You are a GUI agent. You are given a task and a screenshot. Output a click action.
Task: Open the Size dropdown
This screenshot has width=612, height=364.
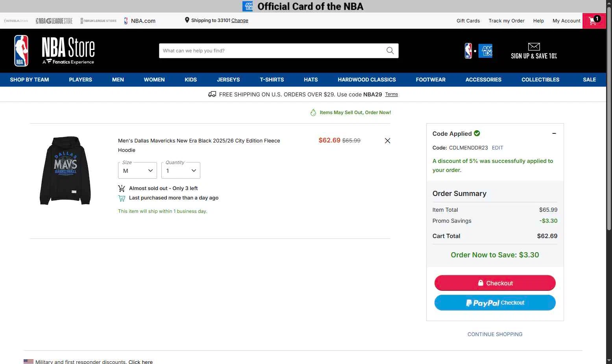[x=137, y=170]
